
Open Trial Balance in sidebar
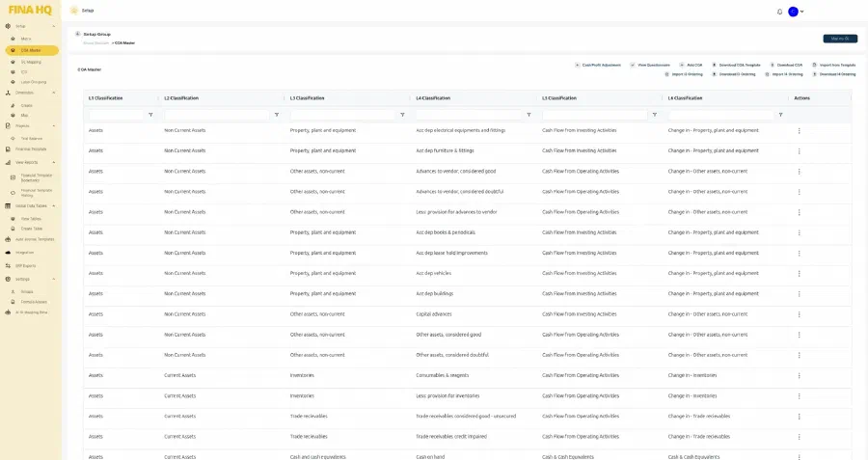32,139
